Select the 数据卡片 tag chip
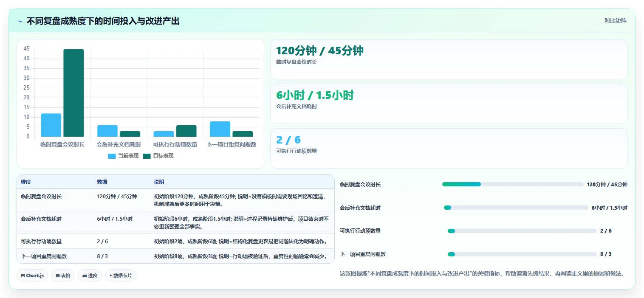 [x=121, y=276]
